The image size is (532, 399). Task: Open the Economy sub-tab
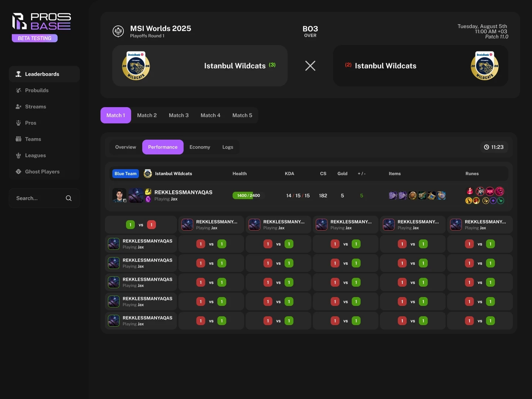point(200,147)
